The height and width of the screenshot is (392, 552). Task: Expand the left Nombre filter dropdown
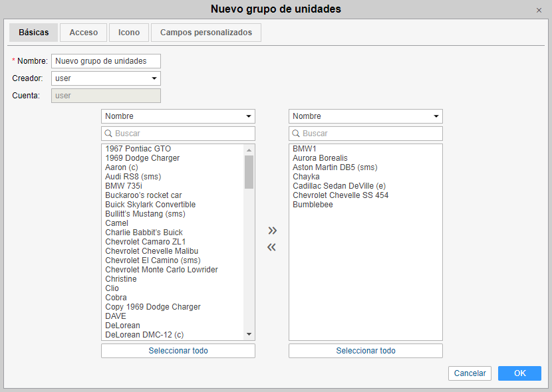click(178, 116)
